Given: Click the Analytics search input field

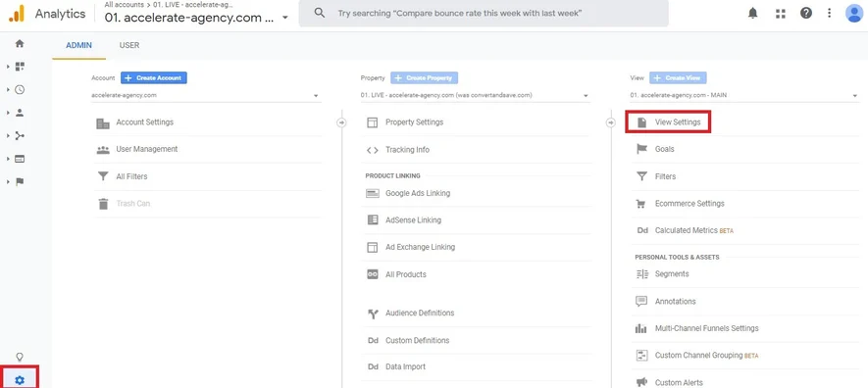Looking at the screenshot, I should 484,13.
